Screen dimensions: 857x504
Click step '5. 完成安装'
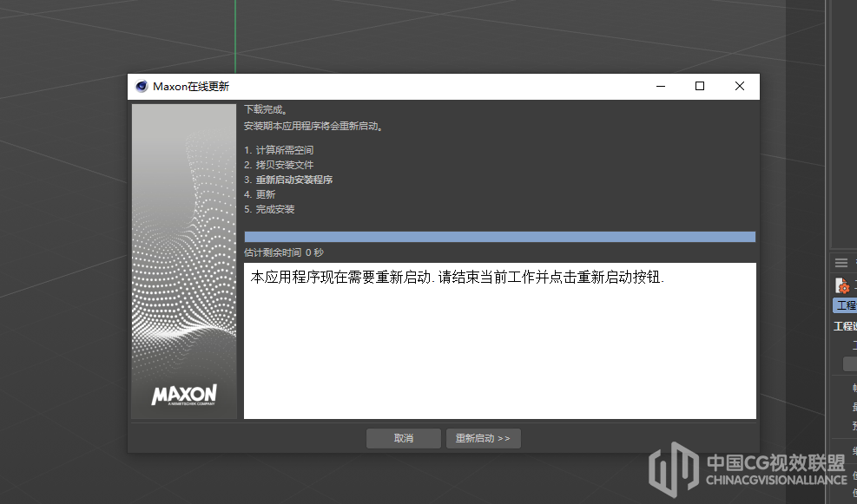(x=269, y=209)
